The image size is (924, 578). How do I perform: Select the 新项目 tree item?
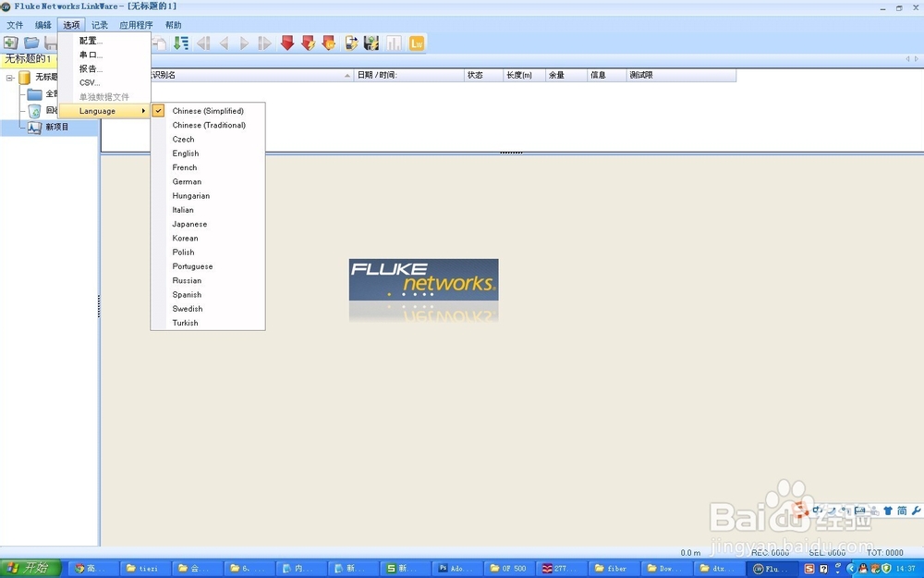(x=57, y=127)
